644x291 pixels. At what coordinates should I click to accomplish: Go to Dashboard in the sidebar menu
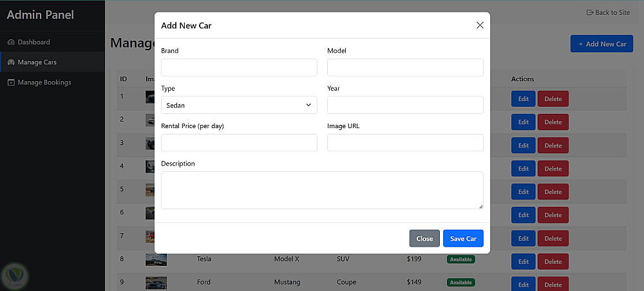33,42
